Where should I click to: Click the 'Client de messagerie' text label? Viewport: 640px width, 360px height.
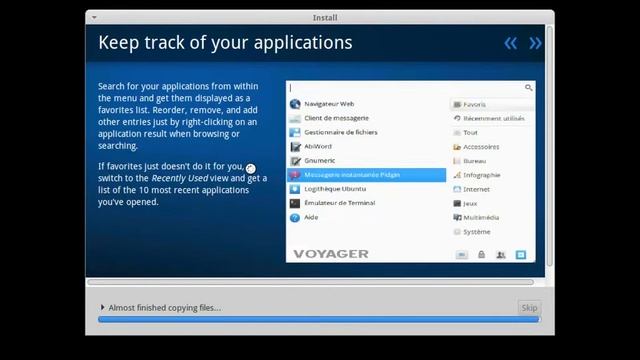[x=336, y=118]
